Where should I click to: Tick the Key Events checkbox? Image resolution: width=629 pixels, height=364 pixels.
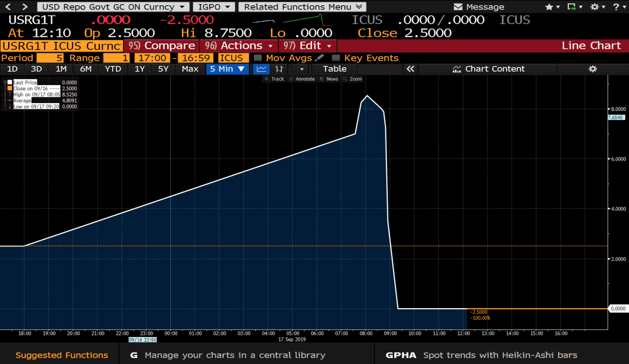click(x=336, y=58)
